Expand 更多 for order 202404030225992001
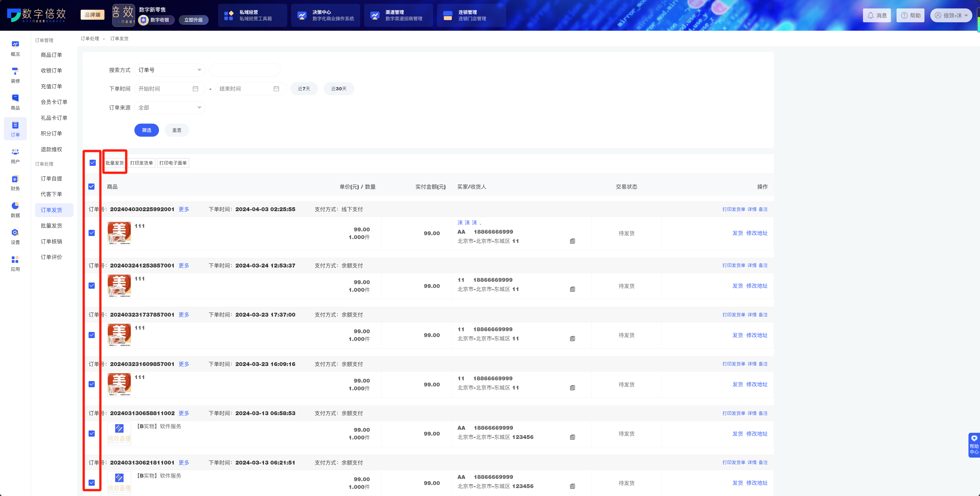Screen dimensions: 980x496 click(x=184, y=209)
